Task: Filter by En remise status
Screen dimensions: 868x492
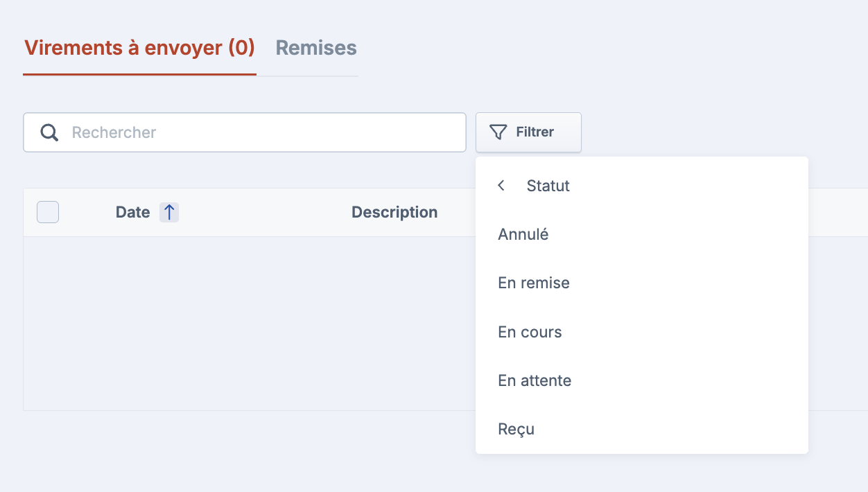Action: tap(534, 283)
